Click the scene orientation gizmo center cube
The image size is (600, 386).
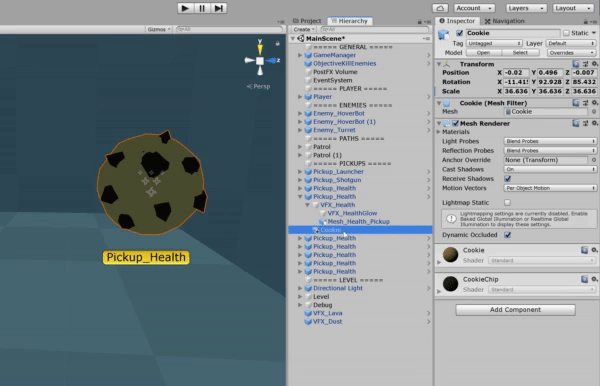tap(260, 60)
